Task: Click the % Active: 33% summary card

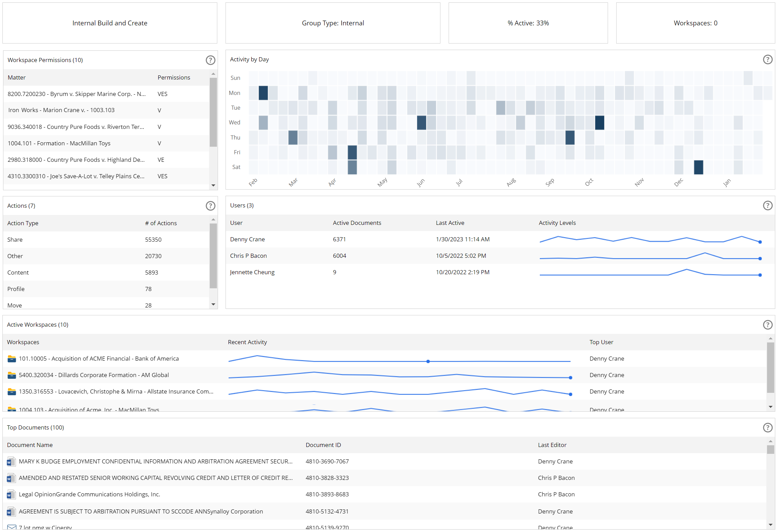Action: point(528,23)
